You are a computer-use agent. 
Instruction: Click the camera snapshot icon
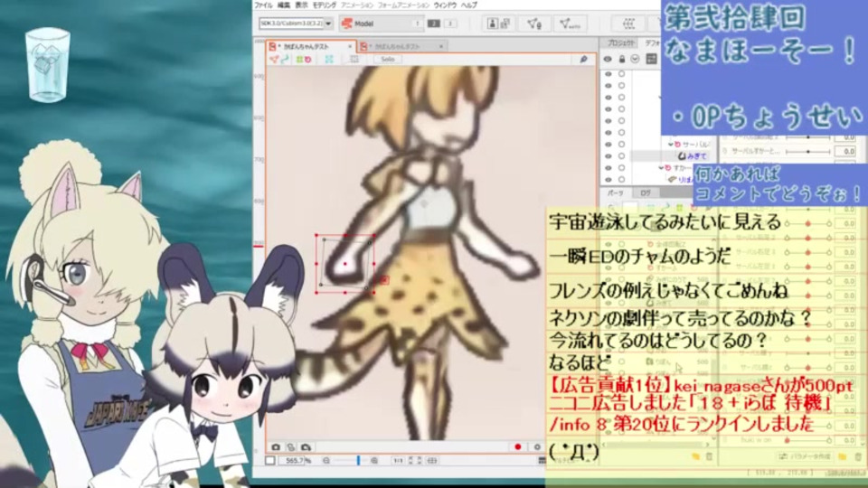tap(277, 447)
